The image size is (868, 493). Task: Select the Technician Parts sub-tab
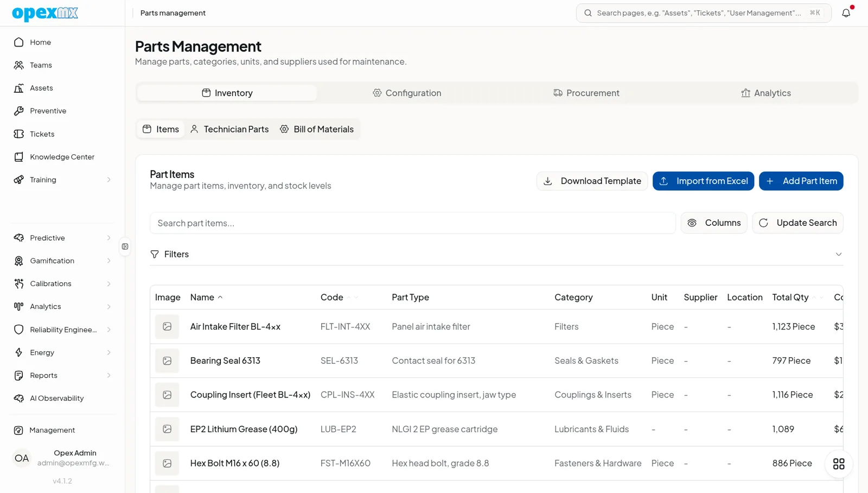pyautogui.click(x=229, y=129)
